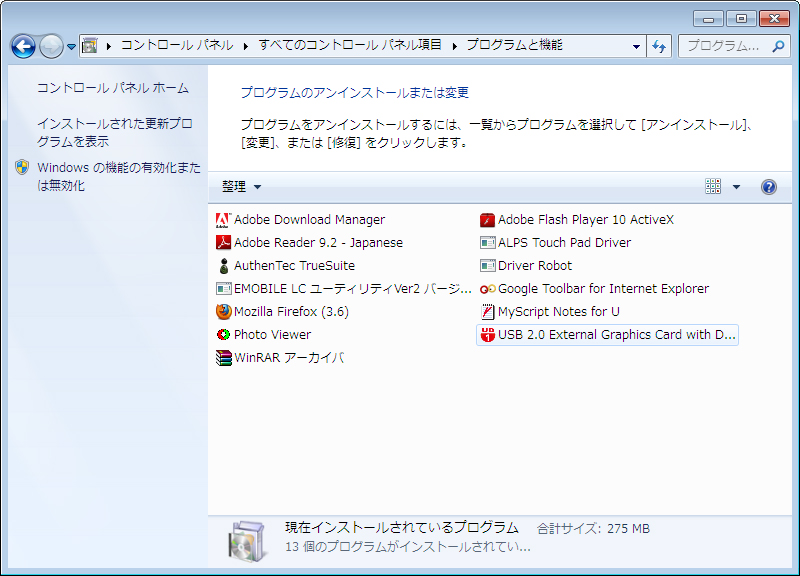Click the AuthenTec TrueSuite icon

pyautogui.click(x=223, y=266)
